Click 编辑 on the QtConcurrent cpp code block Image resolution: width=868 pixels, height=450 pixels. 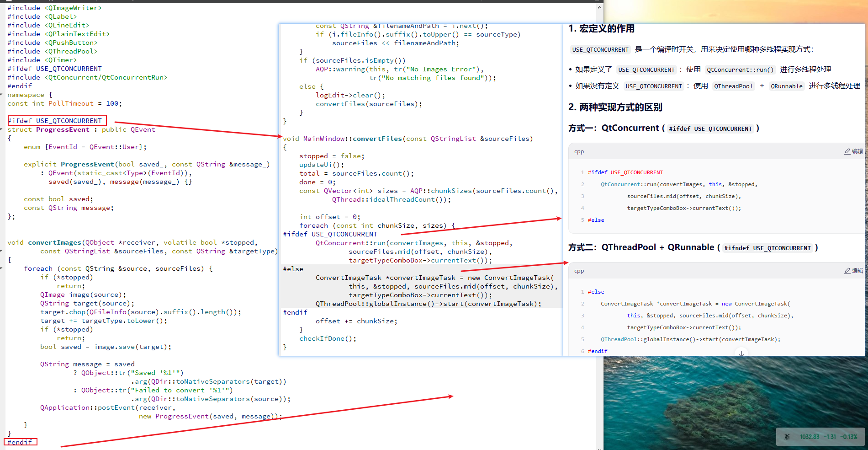point(853,151)
